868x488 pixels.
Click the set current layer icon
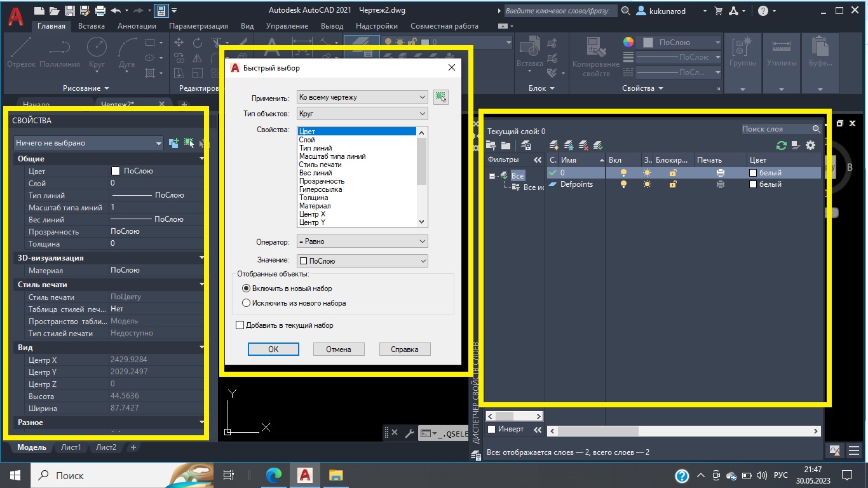point(598,146)
